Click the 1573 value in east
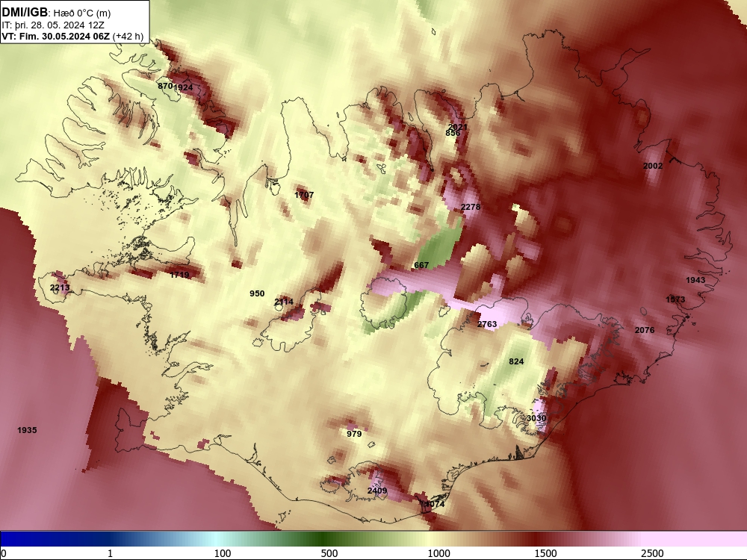 coord(675,299)
